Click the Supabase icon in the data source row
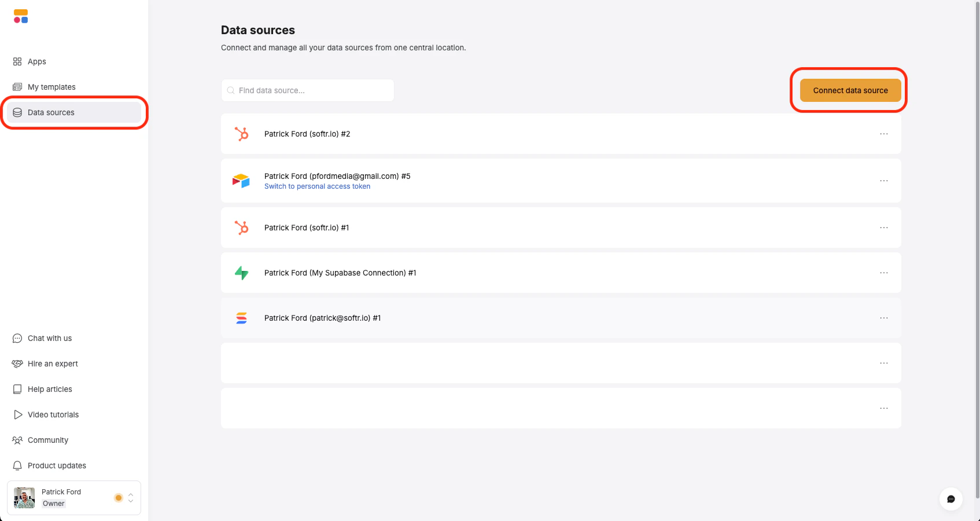 pyautogui.click(x=241, y=273)
